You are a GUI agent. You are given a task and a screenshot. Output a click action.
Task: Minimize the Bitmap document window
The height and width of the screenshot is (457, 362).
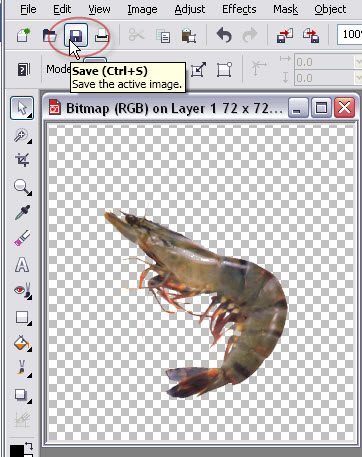[298, 108]
